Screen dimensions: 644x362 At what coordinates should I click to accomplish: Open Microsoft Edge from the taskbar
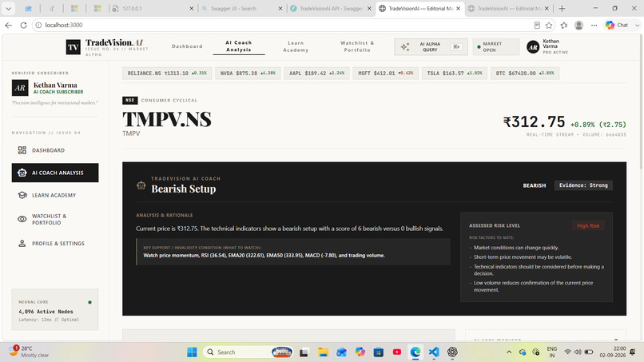tap(415, 352)
